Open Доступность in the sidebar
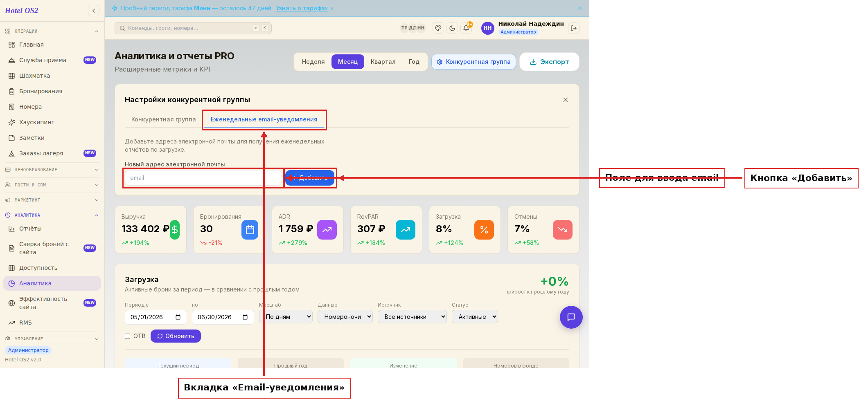The width and height of the screenshot is (868, 408). pos(52,268)
